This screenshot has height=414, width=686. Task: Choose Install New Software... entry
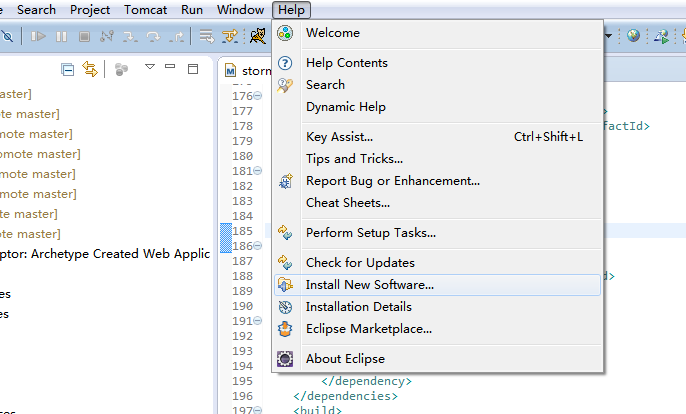438,285
